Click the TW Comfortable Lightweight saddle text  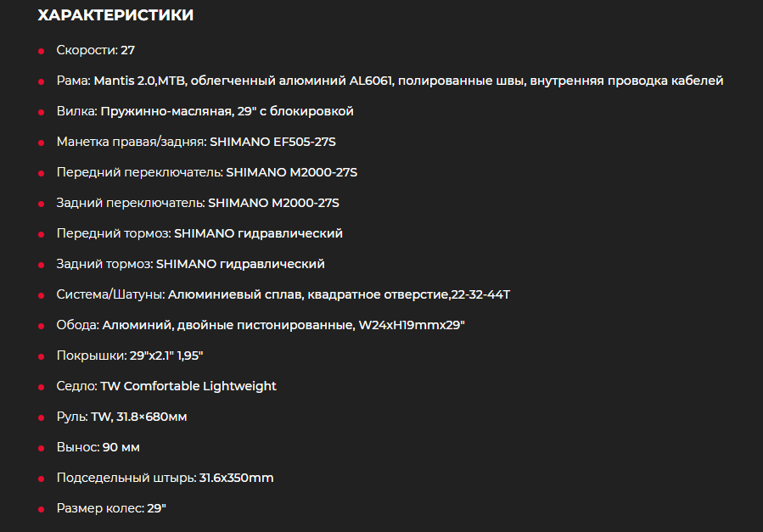click(x=188, y=386)
